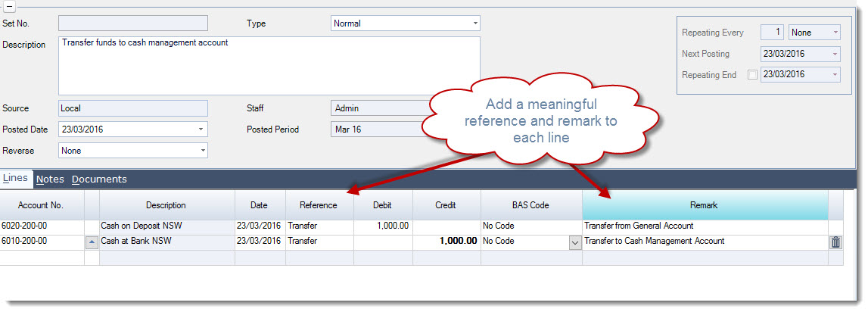This screenshot has height=312, width=868.
Task: Click the Source field showing Local
Action: tap(133, 108)
